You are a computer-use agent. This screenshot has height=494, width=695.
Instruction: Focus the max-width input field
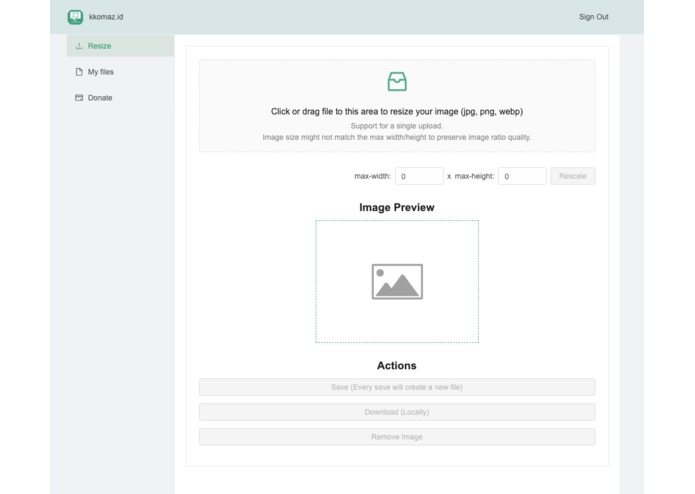tap(419, 176)
